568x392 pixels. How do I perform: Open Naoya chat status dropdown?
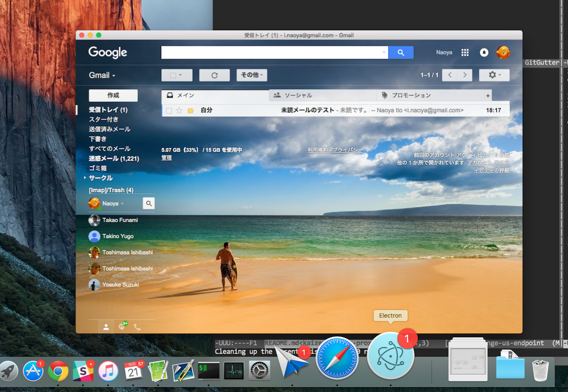pos(122,204)
